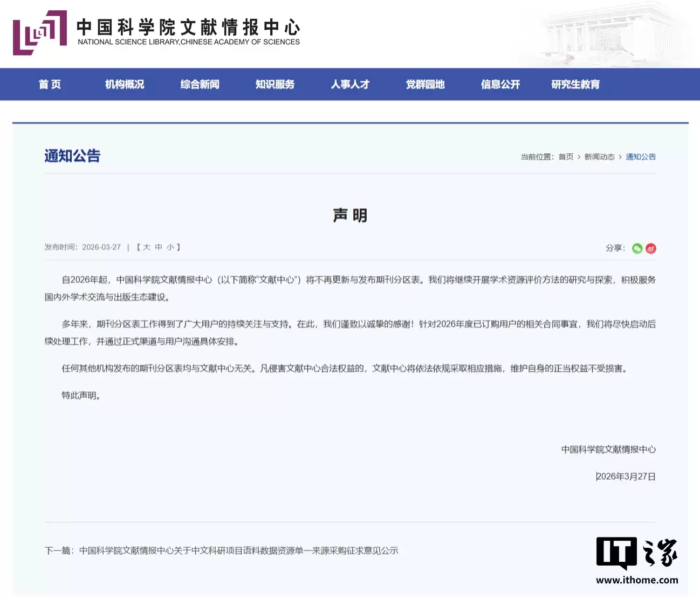This screenshot has height=599, width=700.
Task: Select 大 to enlarge the article text
Action: click(x=146, y=247)
